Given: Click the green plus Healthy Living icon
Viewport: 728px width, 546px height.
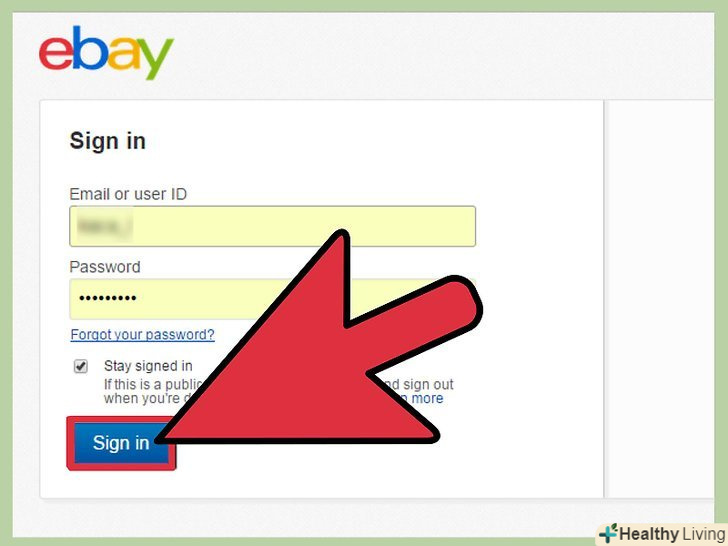Looking at the screenshot, I should [x=608, y=533].
